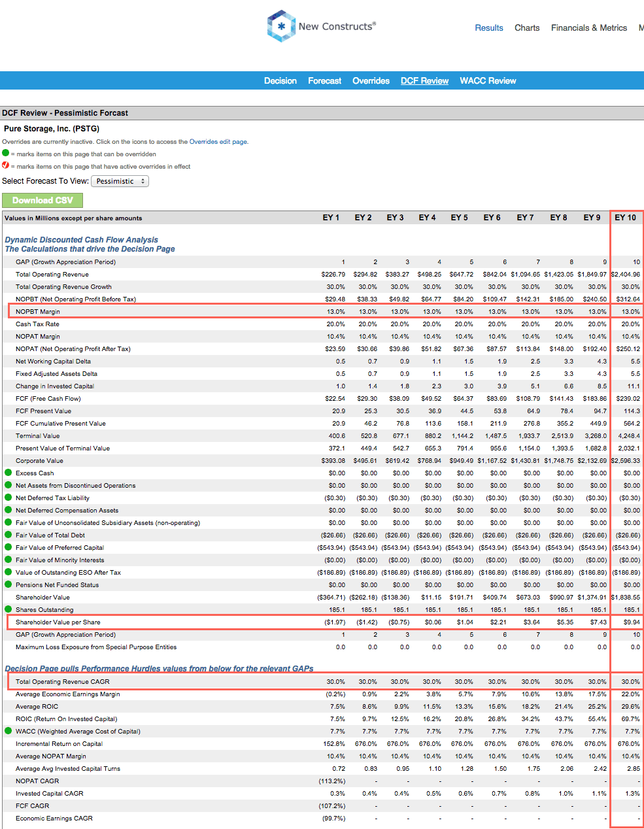Open the Select Forecast To View dropdown
This screenshot has width=644, height=829.
click(x=120, y=181)
